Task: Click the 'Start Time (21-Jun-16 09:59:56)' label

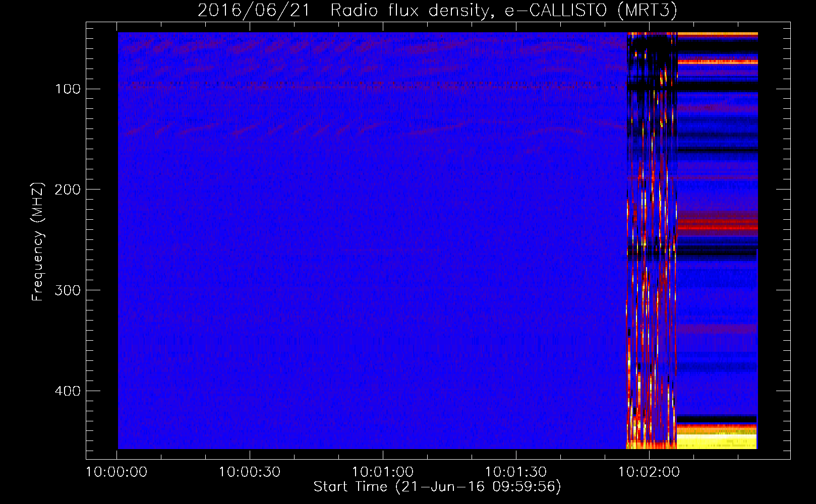Action: [437, 487]
